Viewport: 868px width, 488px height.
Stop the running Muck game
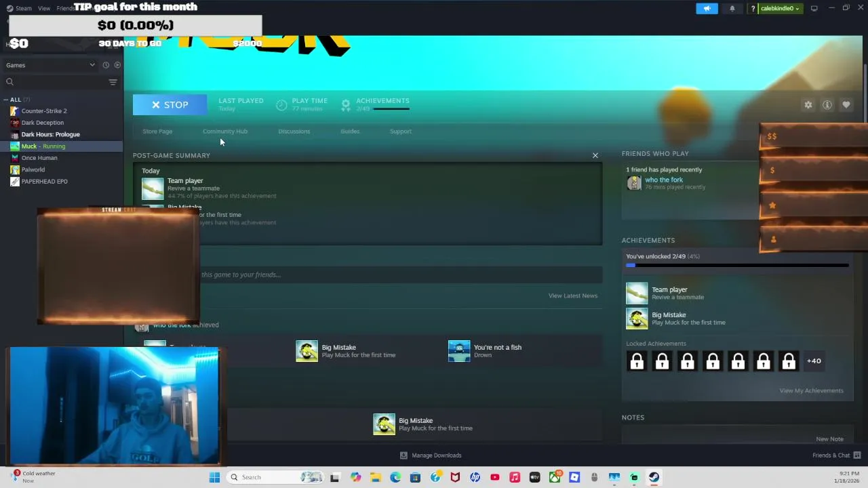[x=170, y=105]
